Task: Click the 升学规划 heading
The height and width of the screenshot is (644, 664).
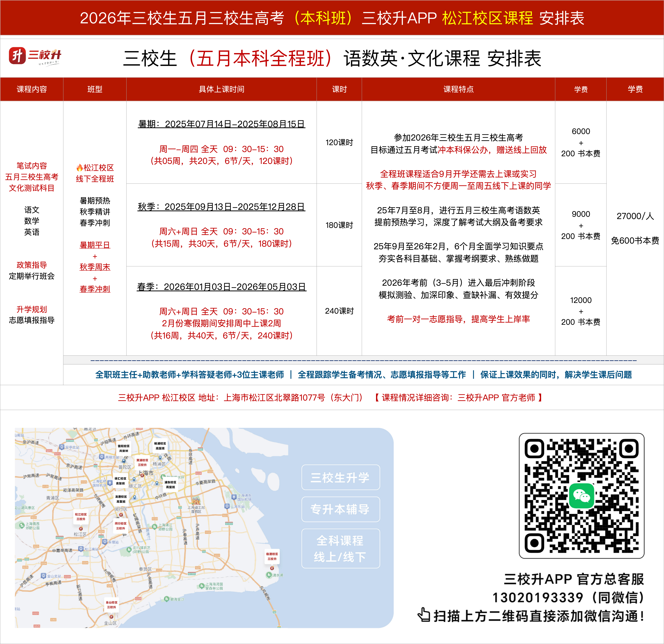Action: (32, 309)
